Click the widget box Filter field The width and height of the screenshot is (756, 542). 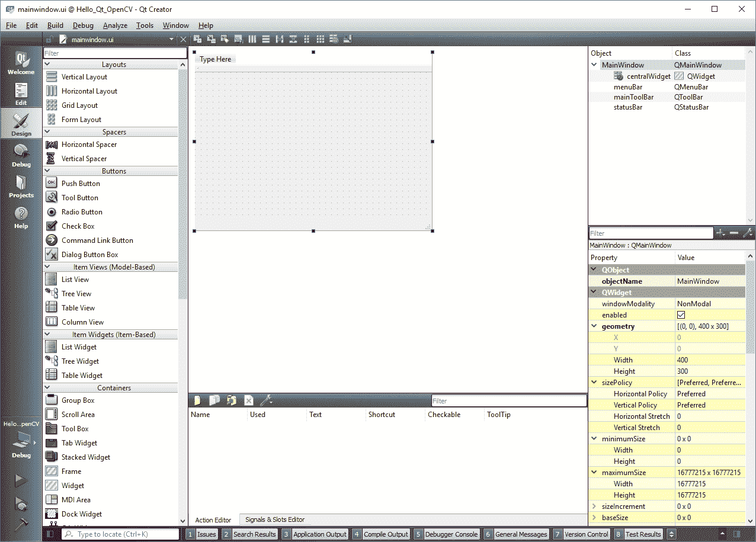tap(115, 53)
